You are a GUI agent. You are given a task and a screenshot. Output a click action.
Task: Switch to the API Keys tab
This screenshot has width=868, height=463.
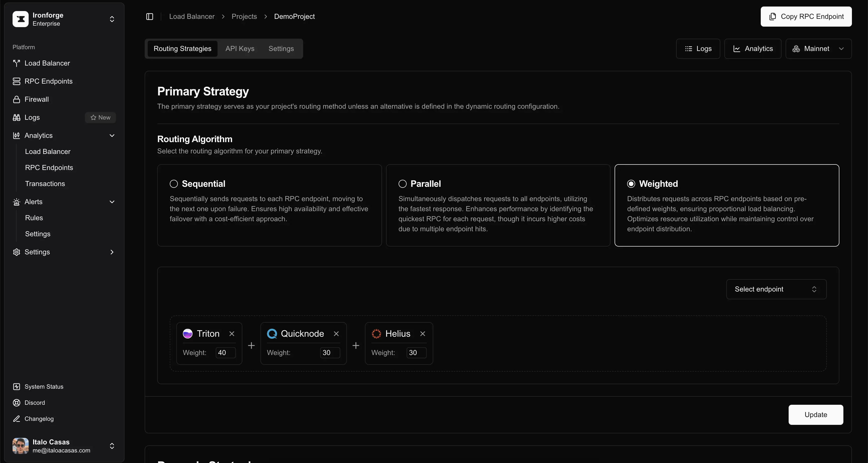point(239,48)
